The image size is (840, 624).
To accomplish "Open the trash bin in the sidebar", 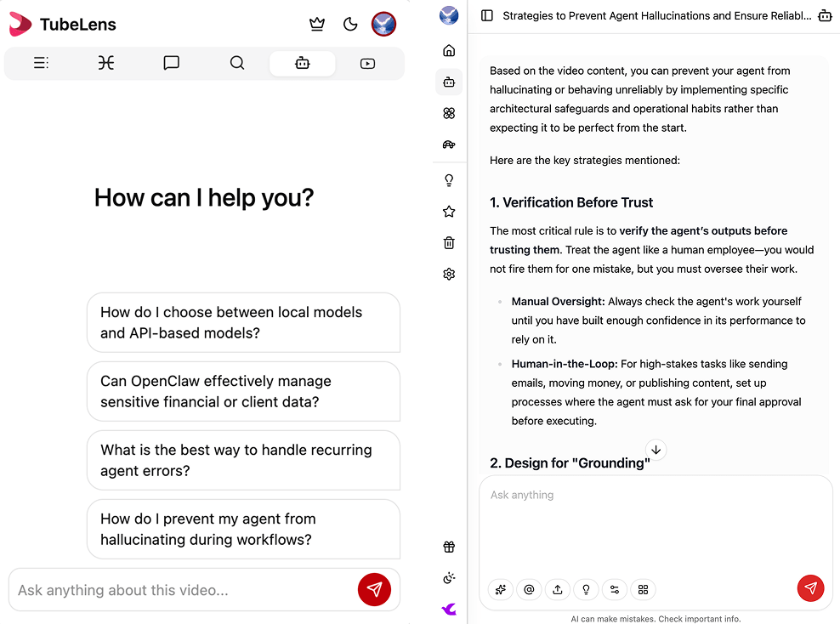I will [449, 243].
